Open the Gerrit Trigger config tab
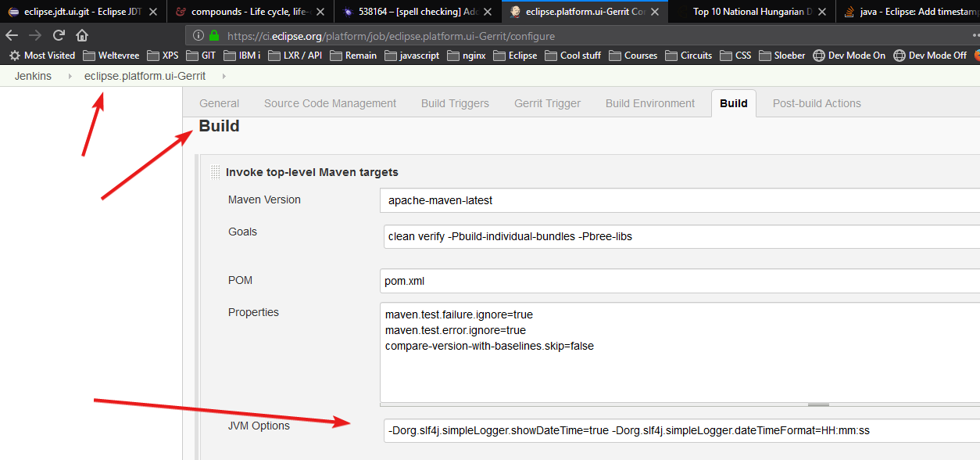Screen dimensions: 980x460 point(547,103)
